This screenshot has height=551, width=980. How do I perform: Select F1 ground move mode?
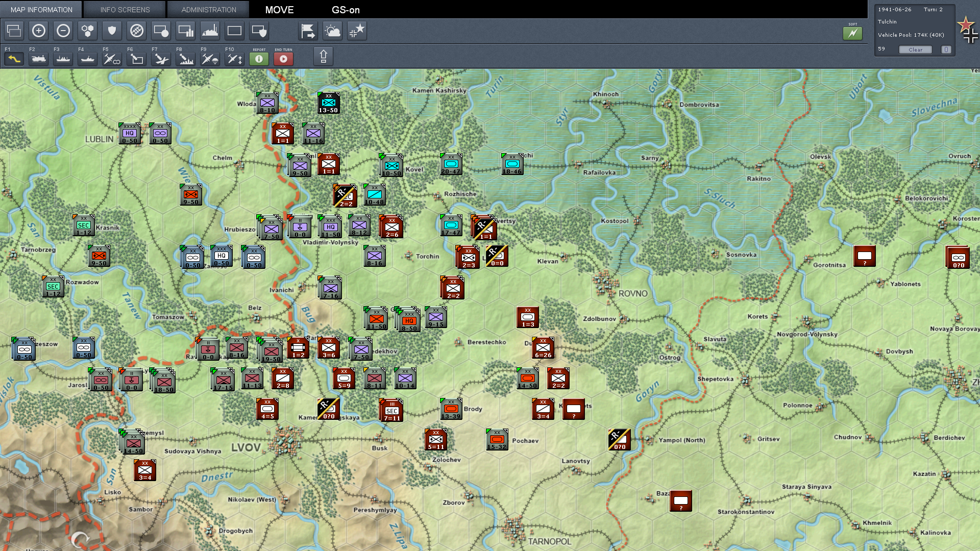point(14,59)
